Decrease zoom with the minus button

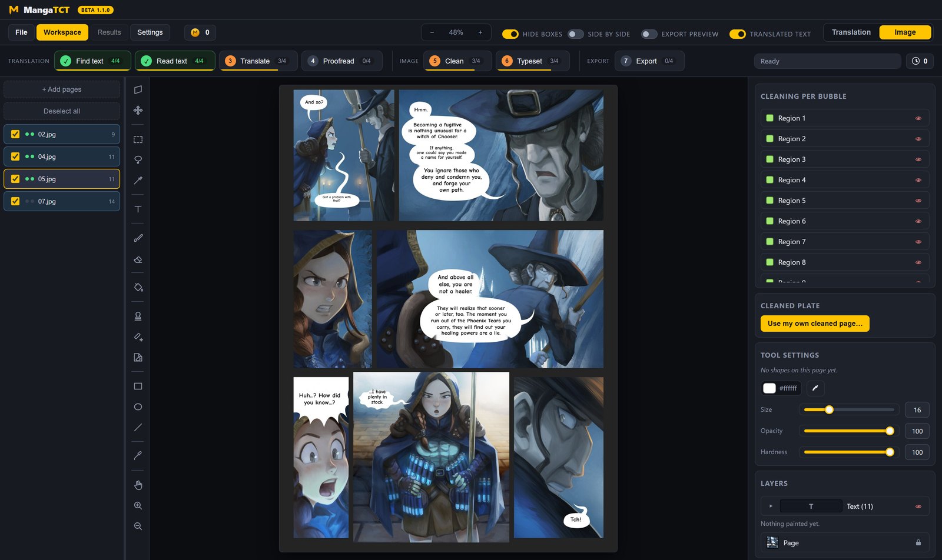[x=432, y=32]
